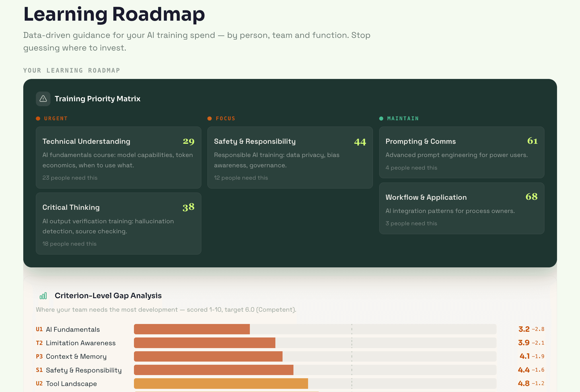Select the U2 Tool Landscape row label
Image resolution: width=580 pixels, height=392 pixels.
66,384
